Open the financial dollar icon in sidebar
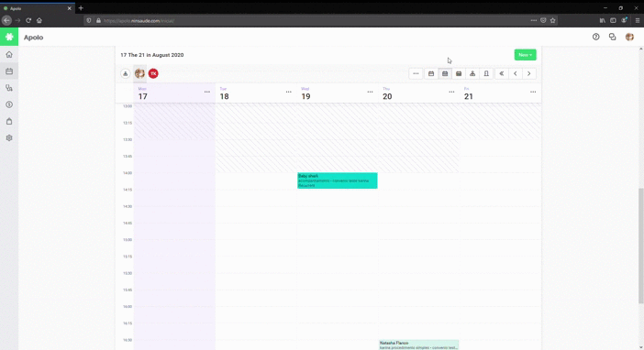 coord(9,104)
